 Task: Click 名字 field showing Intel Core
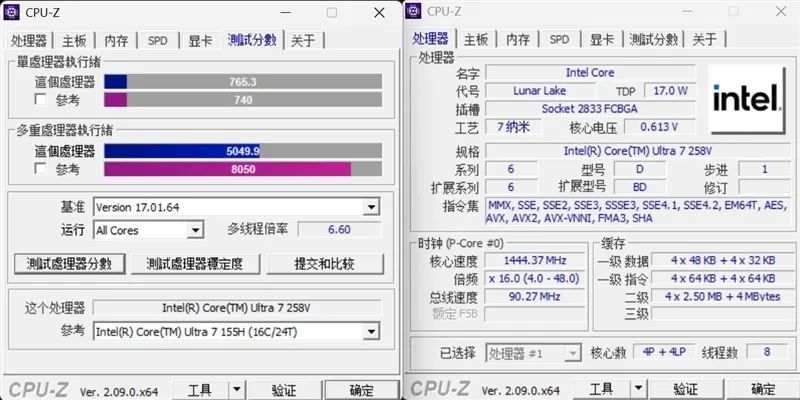click(590, 72)
